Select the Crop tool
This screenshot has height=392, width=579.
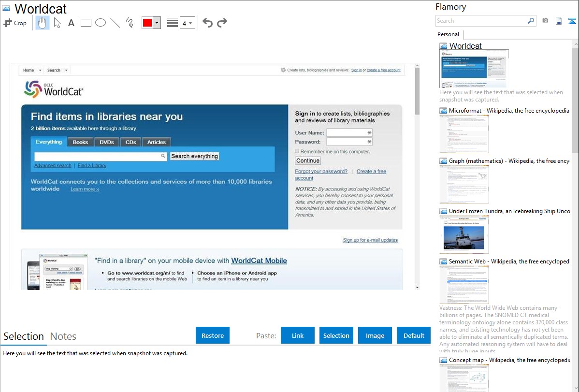pyautogui.click(x=15, y=23)
